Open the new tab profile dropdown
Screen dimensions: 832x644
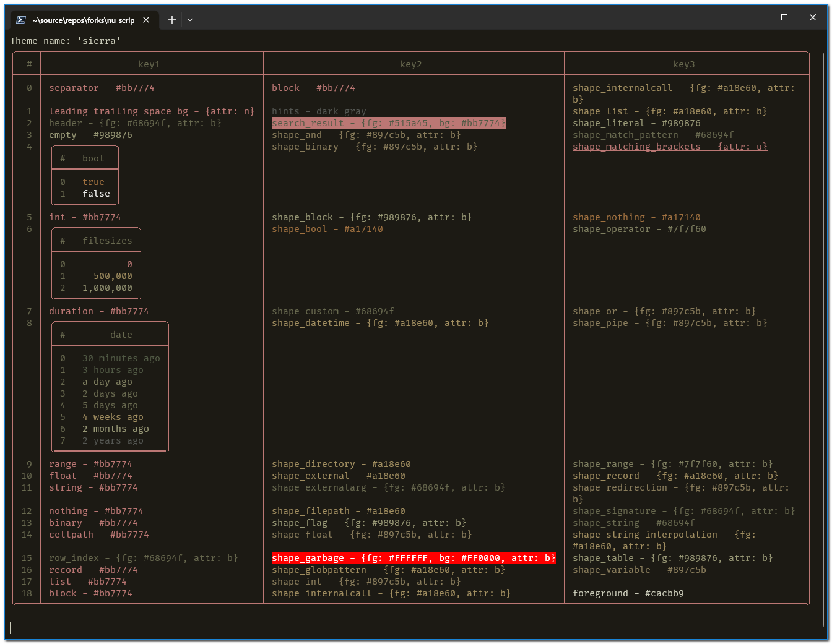pyautogui.click(x=190, y=20)
